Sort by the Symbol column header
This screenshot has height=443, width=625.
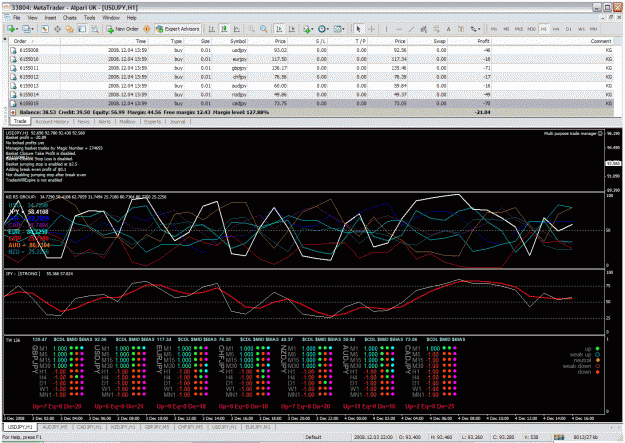coord(229,41)
